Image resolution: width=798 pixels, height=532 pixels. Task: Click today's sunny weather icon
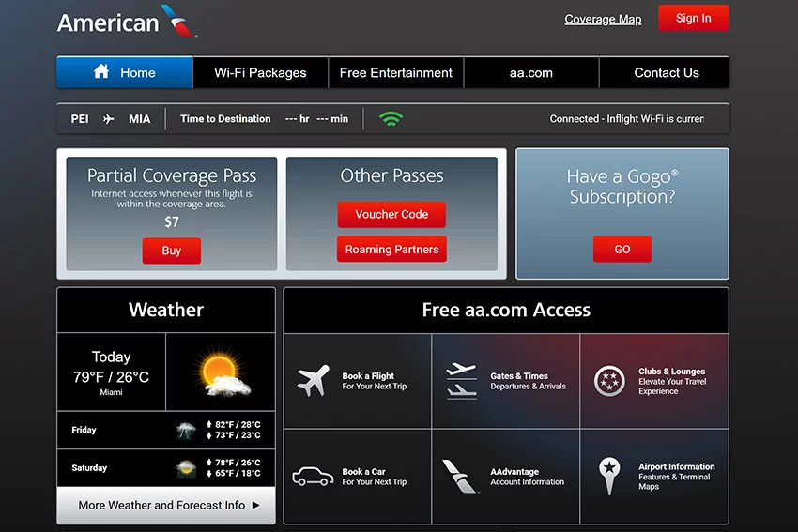(x=222, y=372)
